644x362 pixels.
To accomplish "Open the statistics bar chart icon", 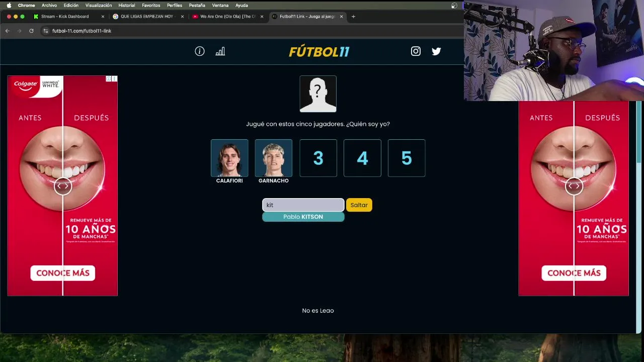I will [220, 51].
